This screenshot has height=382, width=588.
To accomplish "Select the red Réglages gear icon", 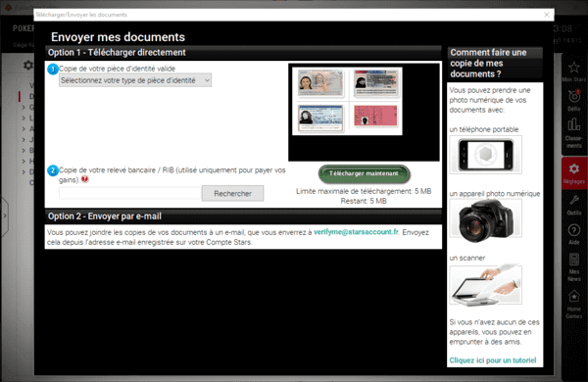I will pos(574,169).
